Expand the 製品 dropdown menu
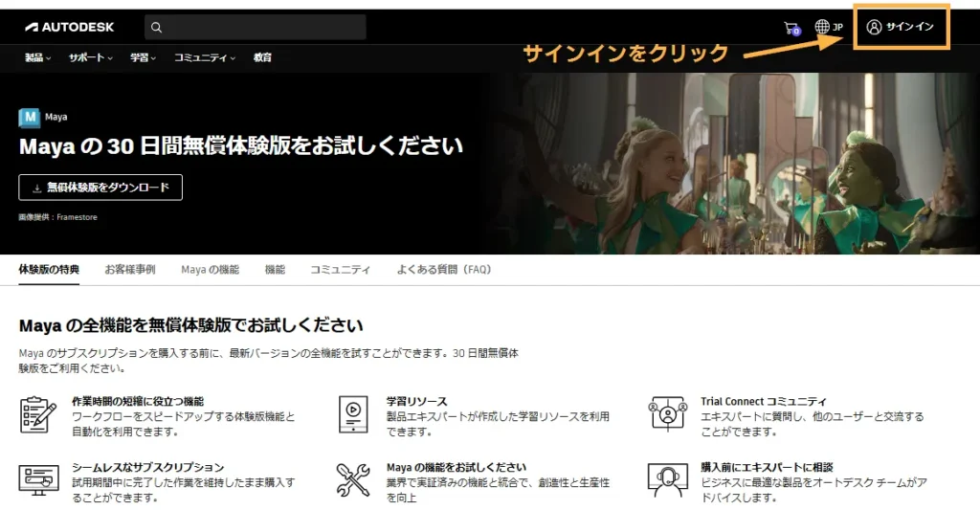 37,57
